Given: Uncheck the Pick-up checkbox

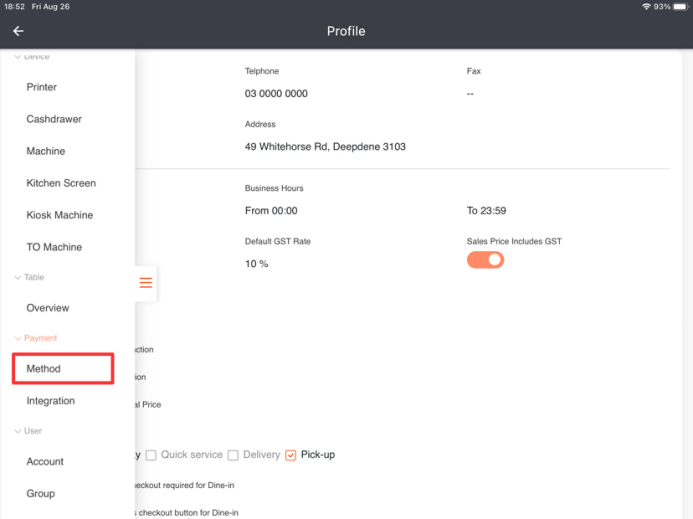Looking at the screenshot, I should pyautogui.click(x=291, y=455).
